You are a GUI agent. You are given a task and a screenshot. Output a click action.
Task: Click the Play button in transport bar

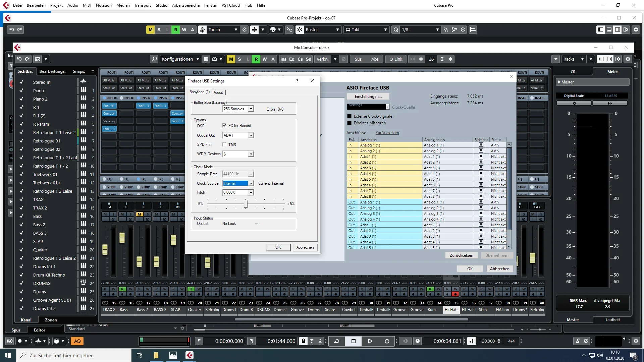pyautogui.click(x=370, y=341)
